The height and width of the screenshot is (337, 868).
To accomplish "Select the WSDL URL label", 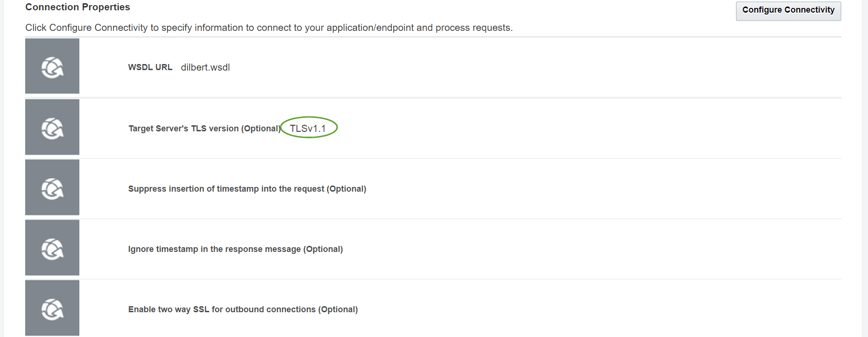I will pos(150,67).
